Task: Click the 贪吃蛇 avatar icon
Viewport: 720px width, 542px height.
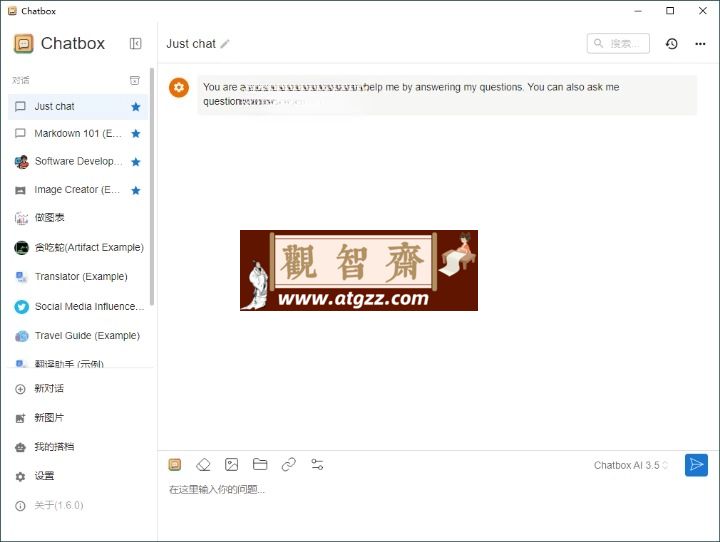Action: pos(21,248)
